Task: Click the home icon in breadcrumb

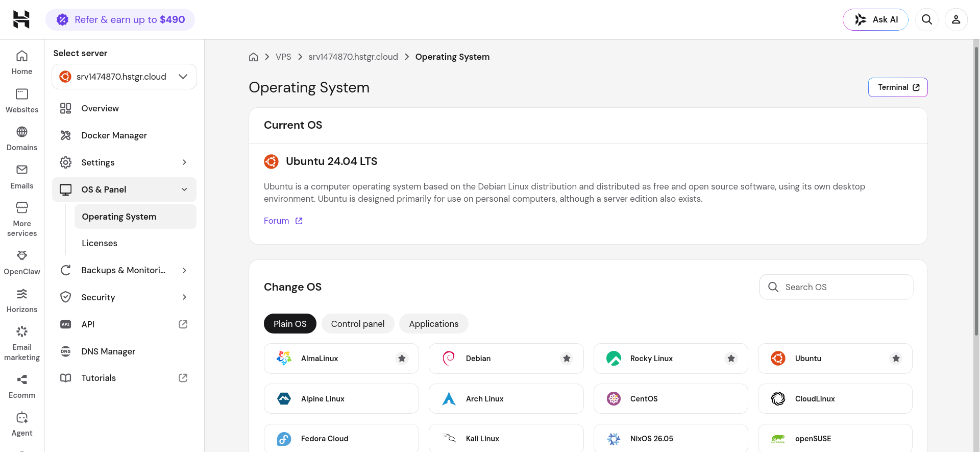Action: [253, 57]
